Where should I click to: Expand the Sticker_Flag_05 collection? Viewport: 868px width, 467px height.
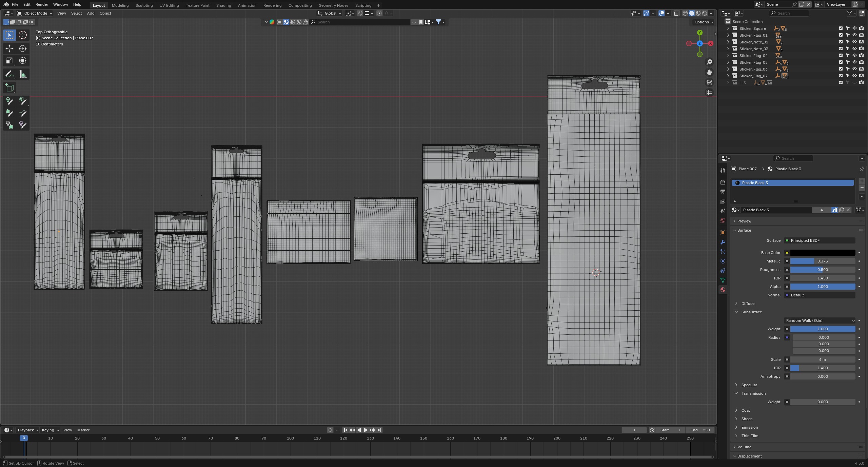[x=728, y=62]
